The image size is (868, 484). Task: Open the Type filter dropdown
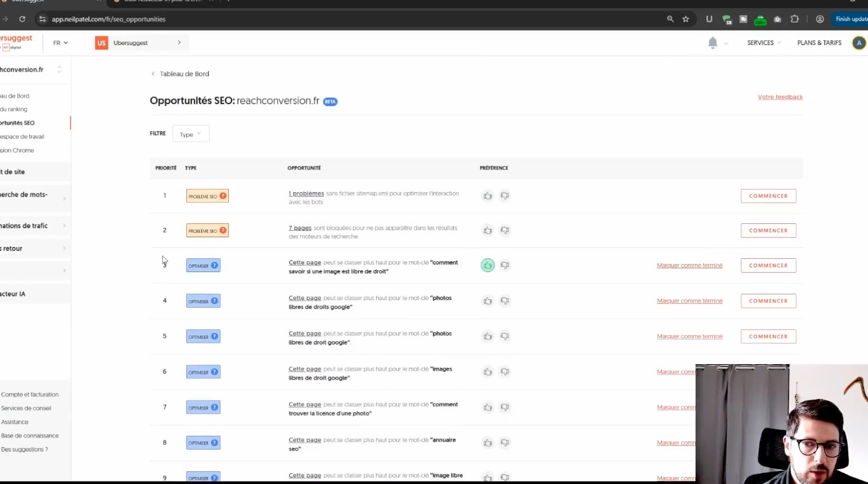tap(190, 134)
